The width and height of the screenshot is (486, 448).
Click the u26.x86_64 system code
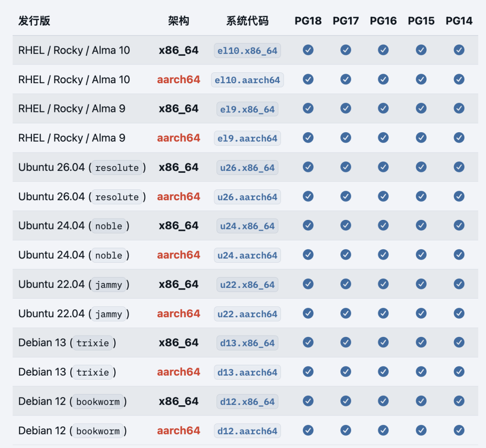tap(247, 168)
